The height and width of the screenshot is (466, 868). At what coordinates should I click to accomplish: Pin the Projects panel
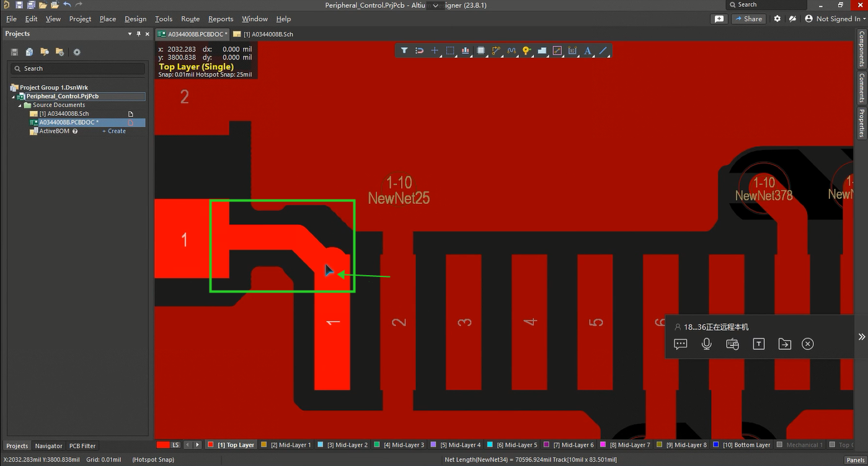(x=139, y=34)
